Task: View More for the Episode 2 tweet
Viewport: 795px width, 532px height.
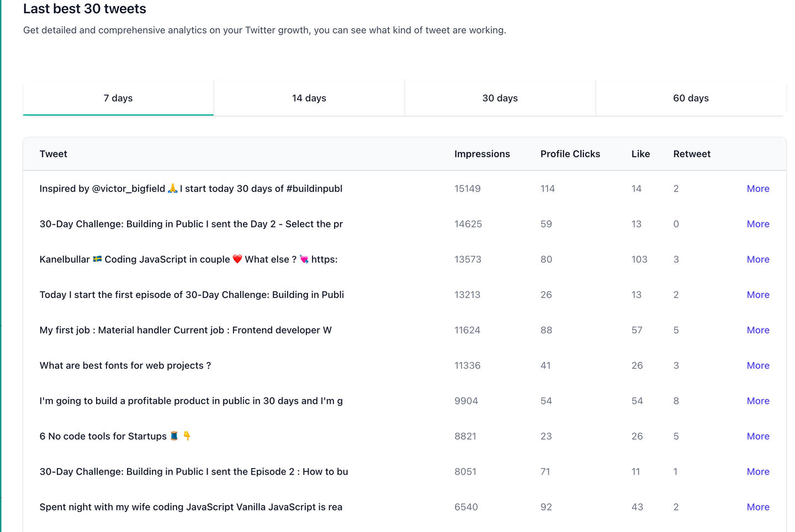Action: pos(758,471)
